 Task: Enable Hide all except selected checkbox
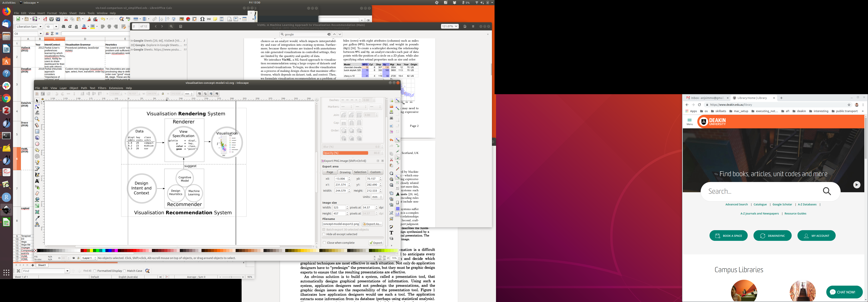click(x=324, y=234)
